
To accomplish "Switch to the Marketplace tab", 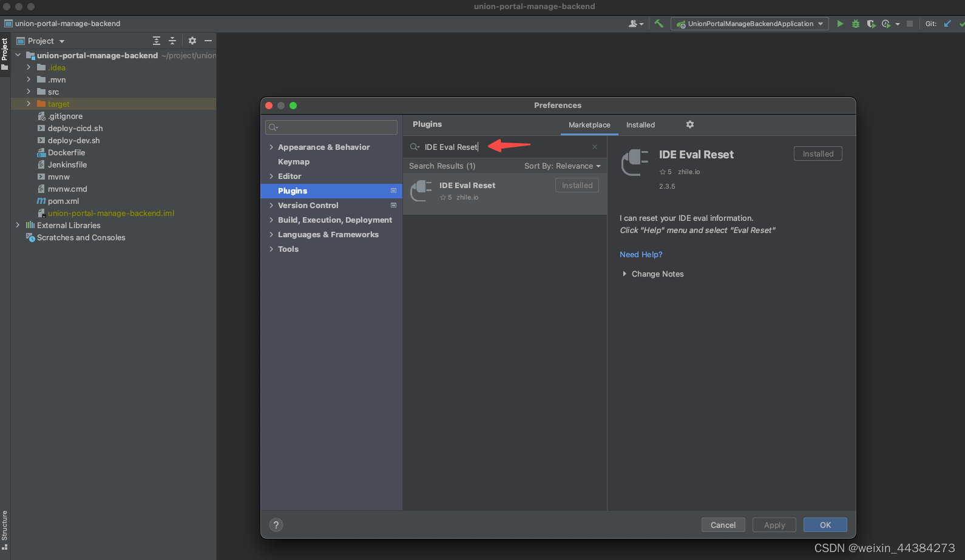I will pos(589,125).
